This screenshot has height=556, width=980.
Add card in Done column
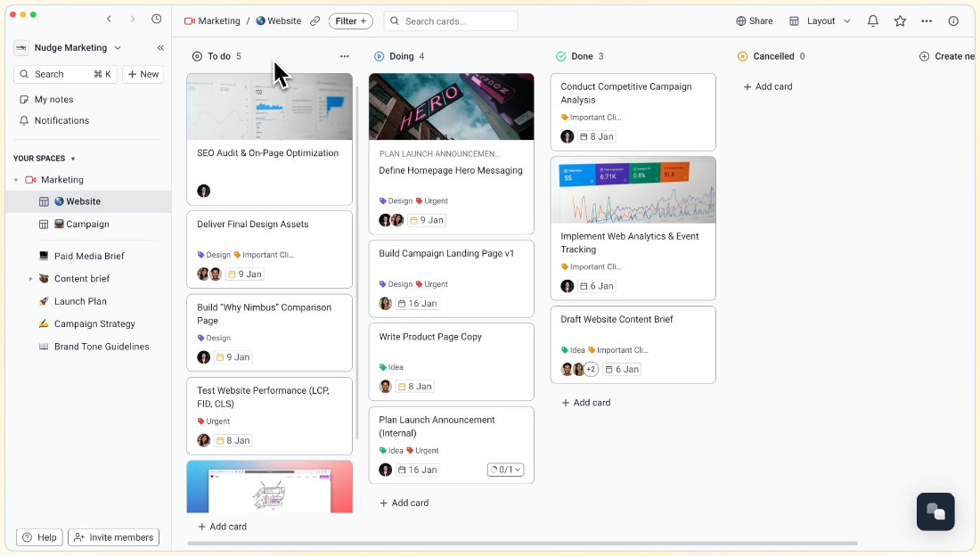click(585, 403)
